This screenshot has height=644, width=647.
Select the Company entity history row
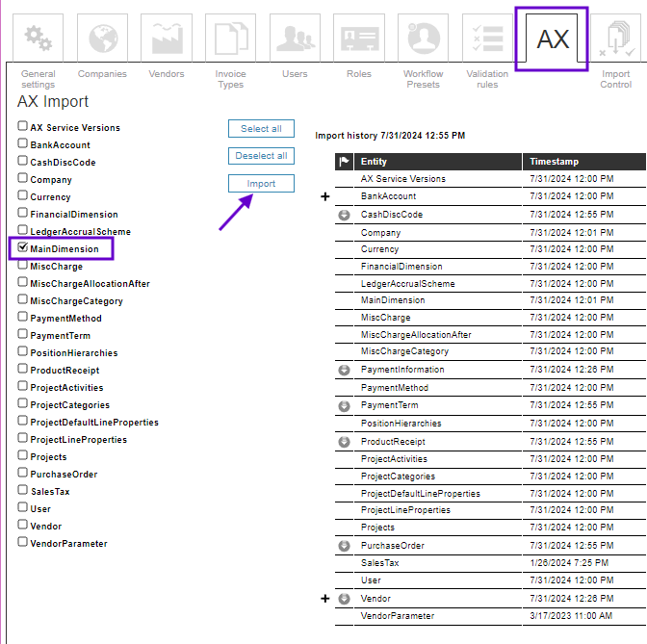coord(490,233)
